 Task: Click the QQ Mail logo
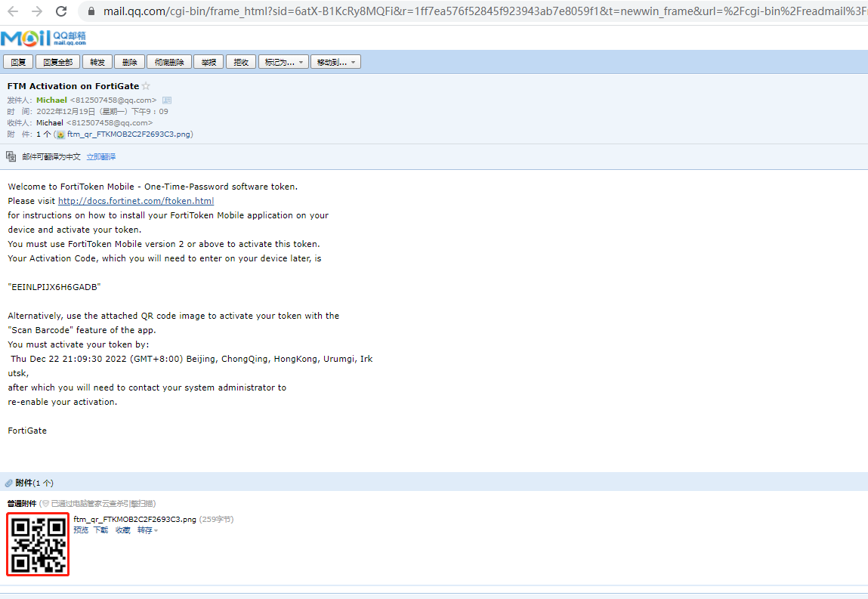[x=43, y=39]
